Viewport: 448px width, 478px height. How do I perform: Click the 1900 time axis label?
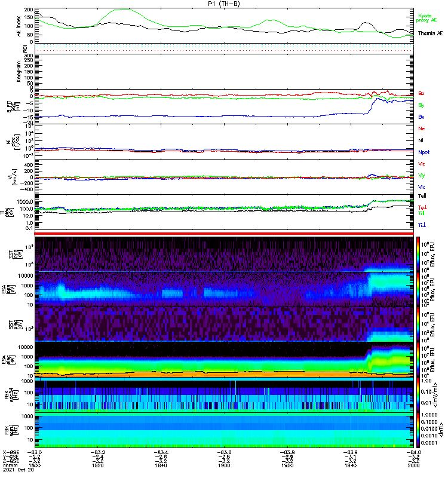[x=224, y=465]
